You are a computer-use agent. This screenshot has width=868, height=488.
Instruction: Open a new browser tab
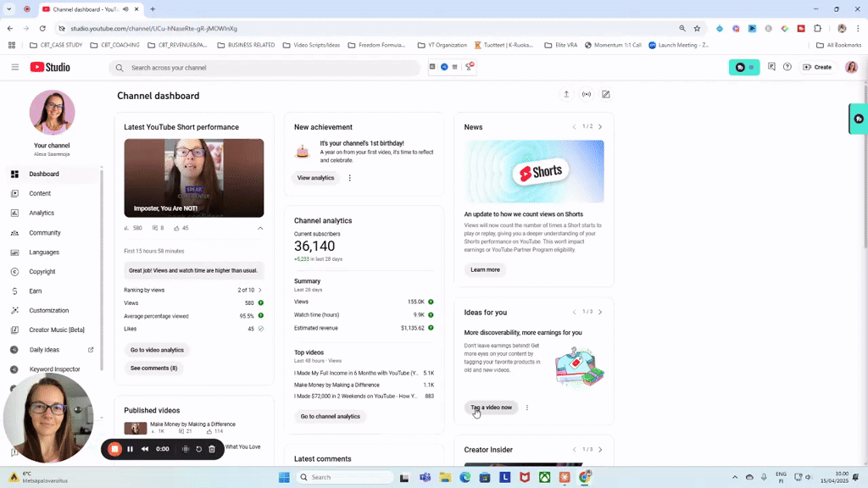pyautogui.click(x=153, y=8)
